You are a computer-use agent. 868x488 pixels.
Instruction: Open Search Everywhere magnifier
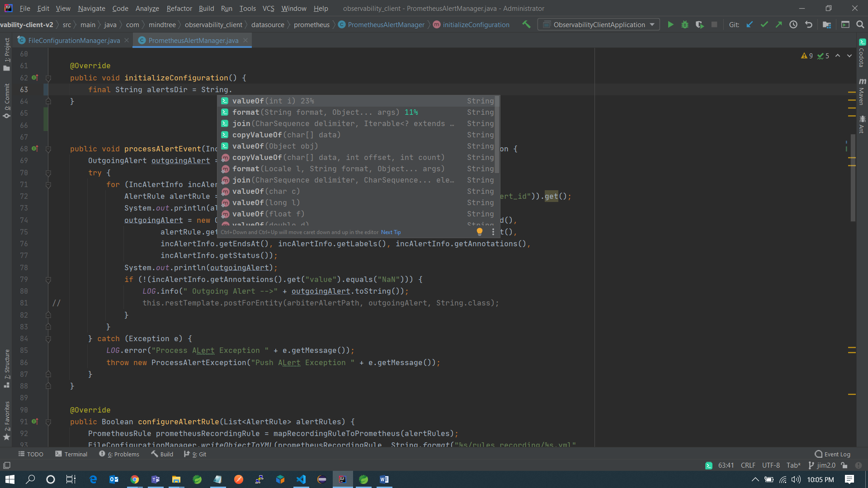click(x=860, y=24)
